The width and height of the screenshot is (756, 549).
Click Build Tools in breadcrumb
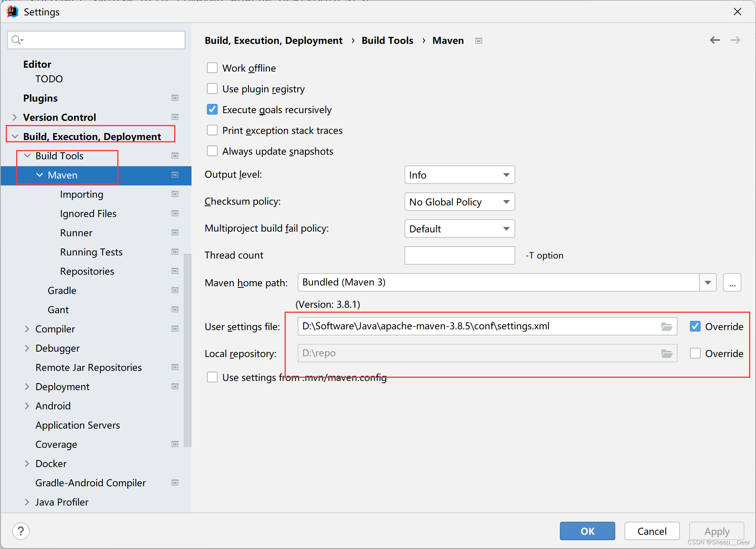coord(387,40)
